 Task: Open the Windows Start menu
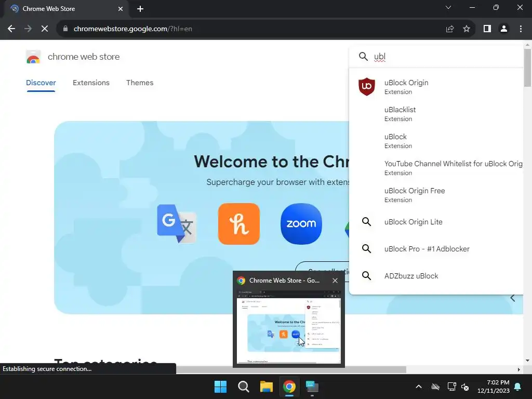220,387
